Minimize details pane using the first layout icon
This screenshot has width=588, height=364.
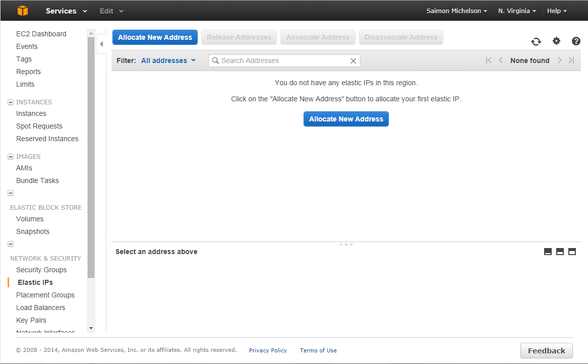pos(548,252)
